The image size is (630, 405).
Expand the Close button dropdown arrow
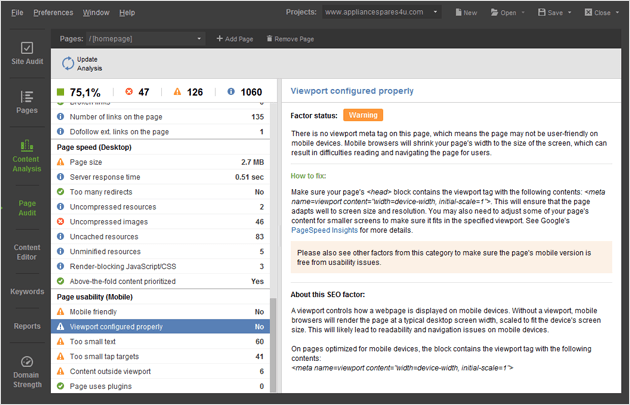(617, 12)
